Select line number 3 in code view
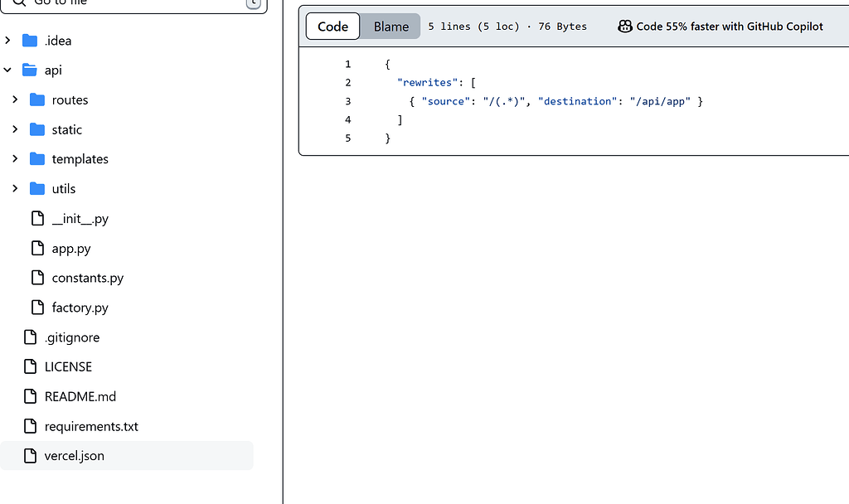Image resolution: width=849 pixels, height=504 pixels. pyautogui.click(x=348, y=101)
